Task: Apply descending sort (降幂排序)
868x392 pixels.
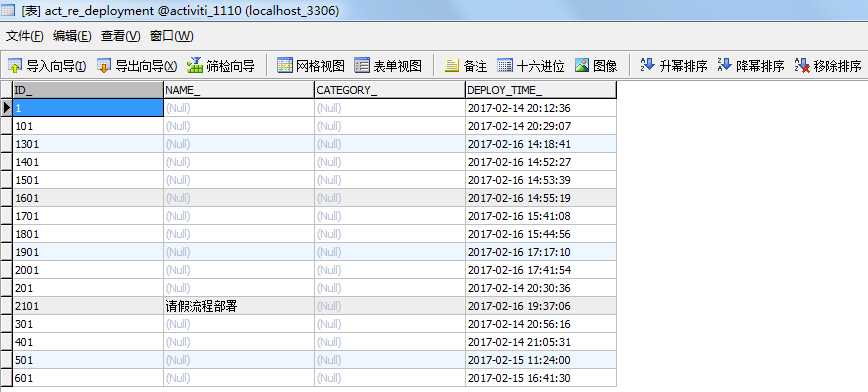Action: [751, 66]
